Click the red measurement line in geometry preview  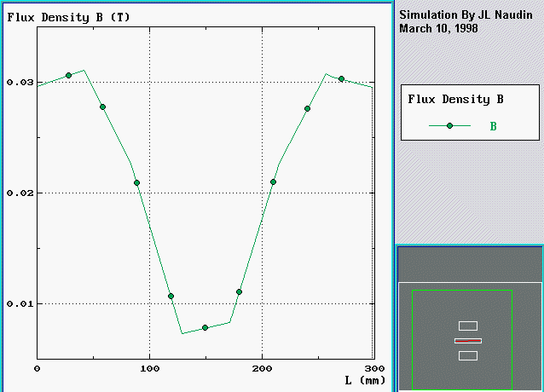(x=468, y=341)
